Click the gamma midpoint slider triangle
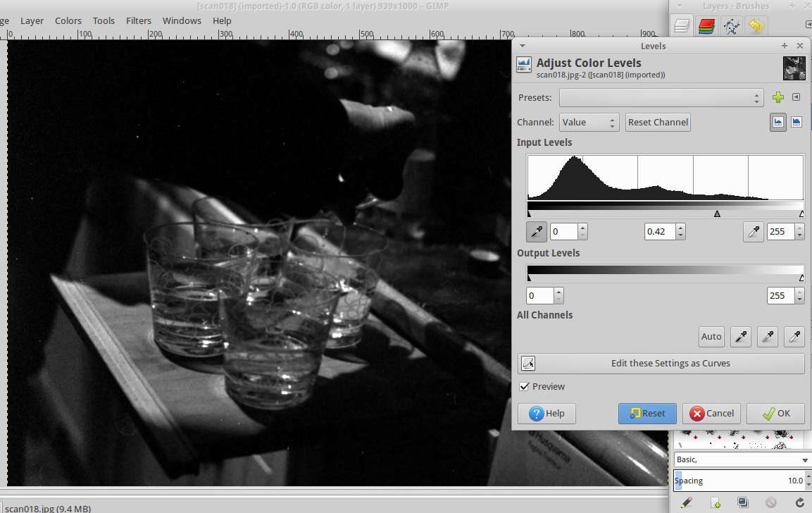Viewport: 812px width, 513px height. [x=717, y=214]
